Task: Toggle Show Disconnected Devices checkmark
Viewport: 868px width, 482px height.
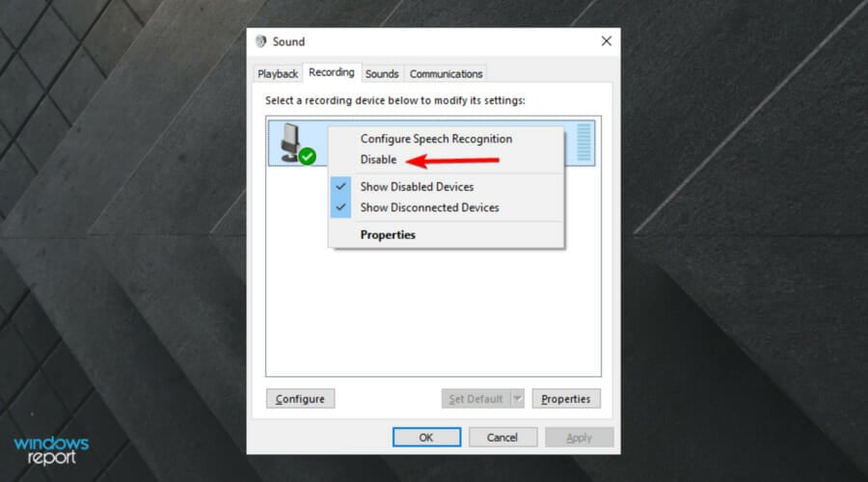Action: pyautogui.click(x=340, y=207)
